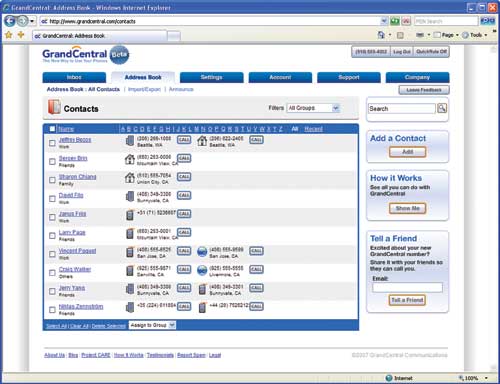
Task: Click the Add button under Add a Contact
Action: point(407,152)
